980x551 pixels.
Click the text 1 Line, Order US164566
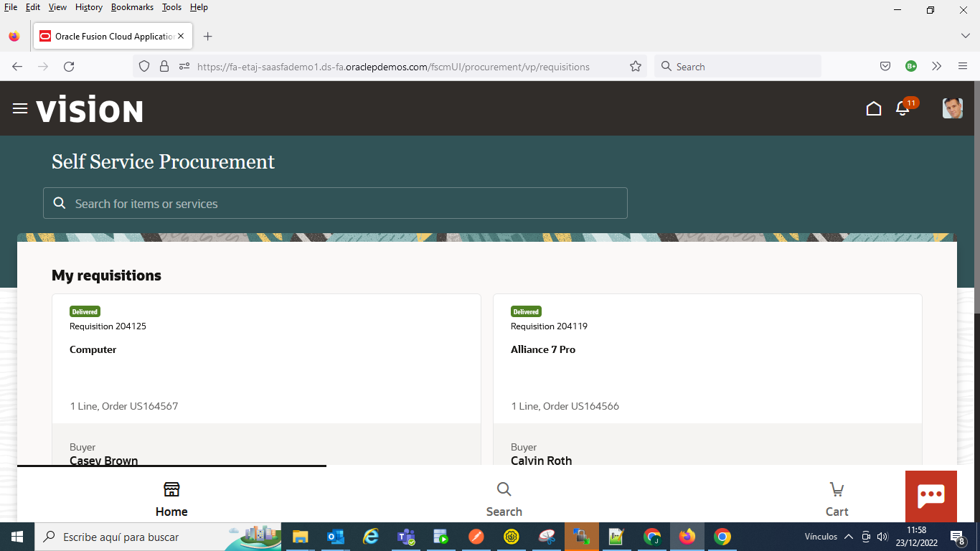565,406
